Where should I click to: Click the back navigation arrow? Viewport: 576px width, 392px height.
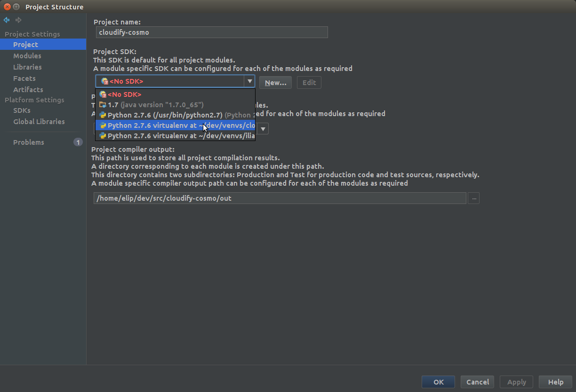coord(7,20)
